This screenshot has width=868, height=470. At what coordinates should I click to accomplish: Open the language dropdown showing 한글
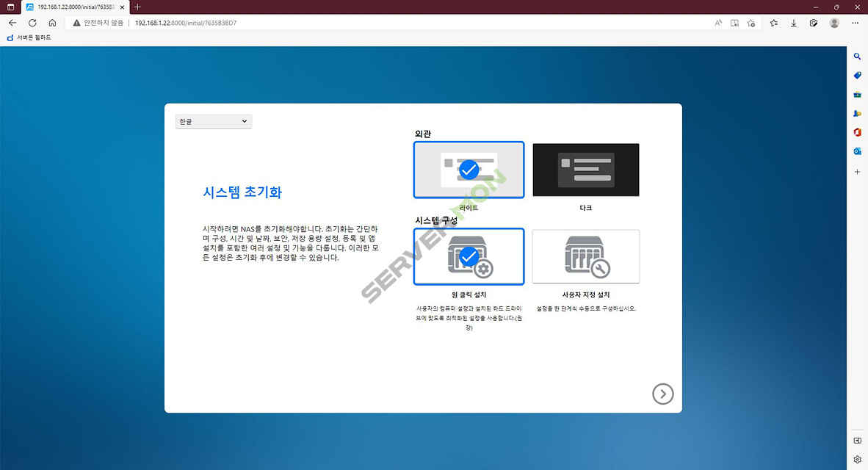pos(213,121)
